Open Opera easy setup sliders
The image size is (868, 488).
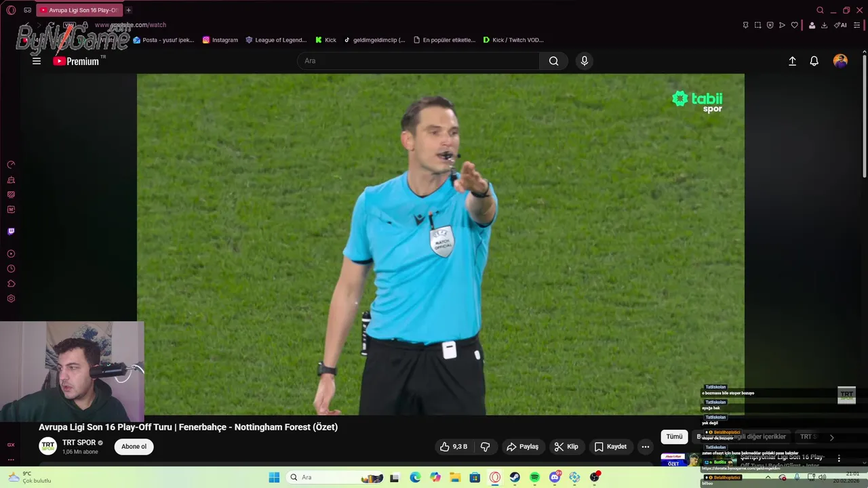pos(857,25)
